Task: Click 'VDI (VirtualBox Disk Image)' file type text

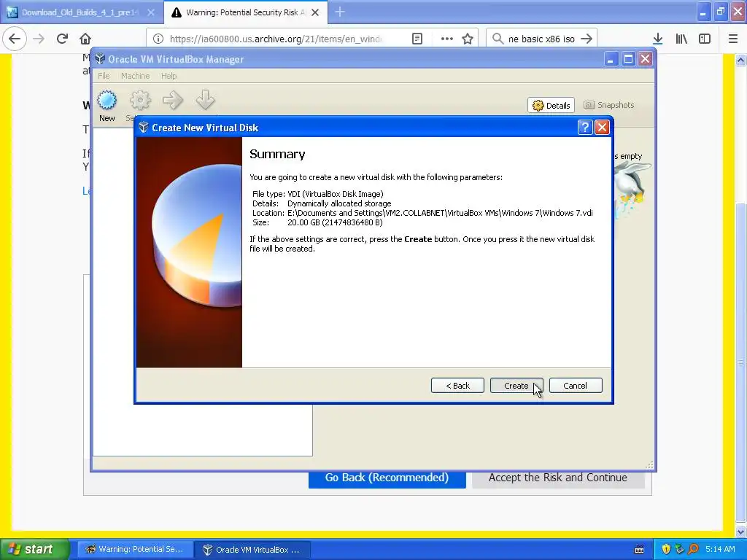Action: (x=336, y=194)
